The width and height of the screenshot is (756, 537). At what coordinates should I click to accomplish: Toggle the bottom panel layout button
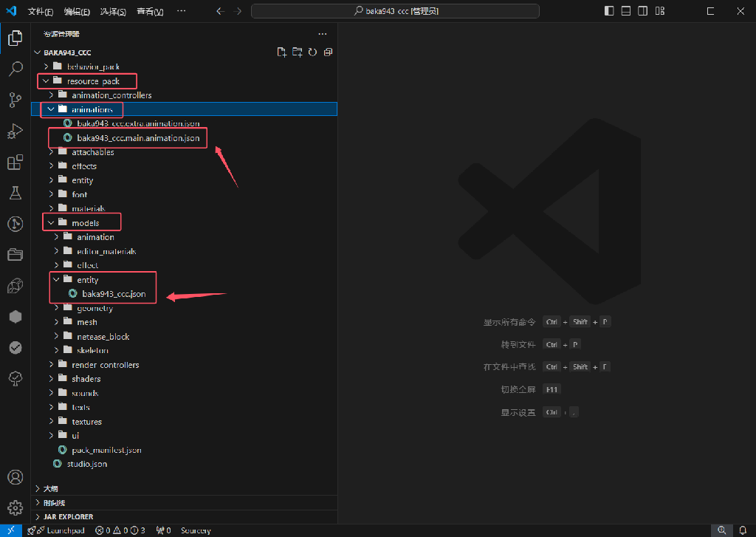click(x=626, y=11)
